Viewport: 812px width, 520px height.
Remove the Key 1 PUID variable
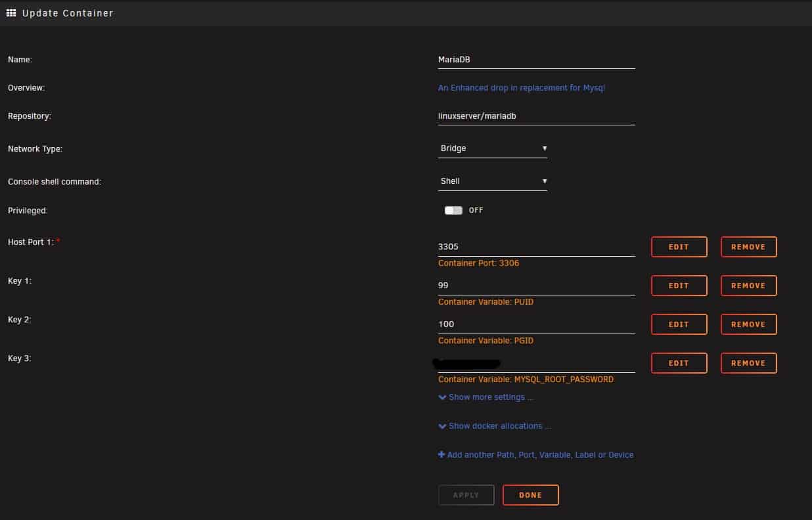tap(749, 286)
